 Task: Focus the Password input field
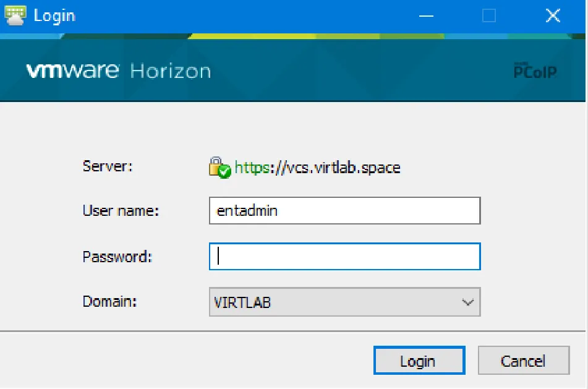(x=344, y=257)
